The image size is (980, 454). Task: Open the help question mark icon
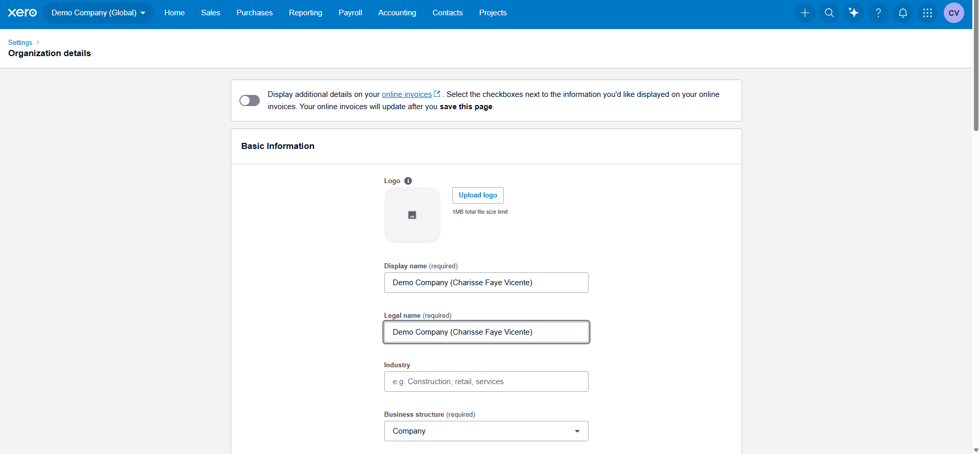click(878, 13)
